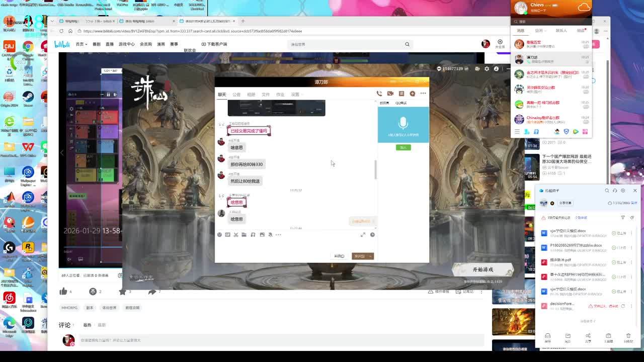The width and height of the screenshot is (644, 362).
Task: Open Google Chrome from the desktop
Action: (x=28, y=47)
